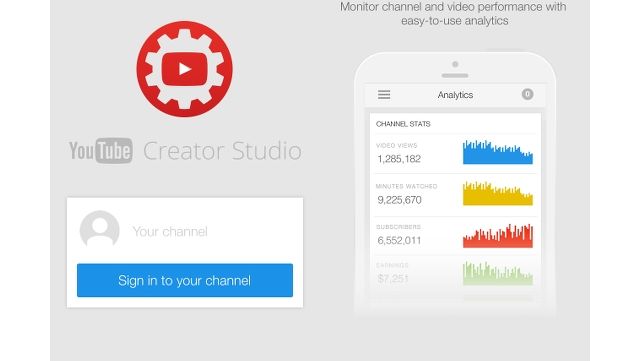The height and width of the screenshot is (361, 640).
Task: Open the hamburger menu in the Analytics header
Action: coord(384,95)
